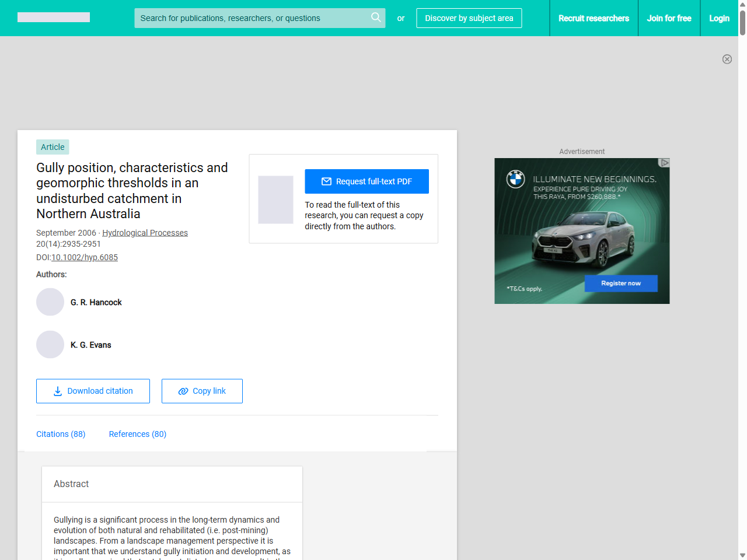
Task: Click the search magnifier icon
Action: [x=376, y=17]
